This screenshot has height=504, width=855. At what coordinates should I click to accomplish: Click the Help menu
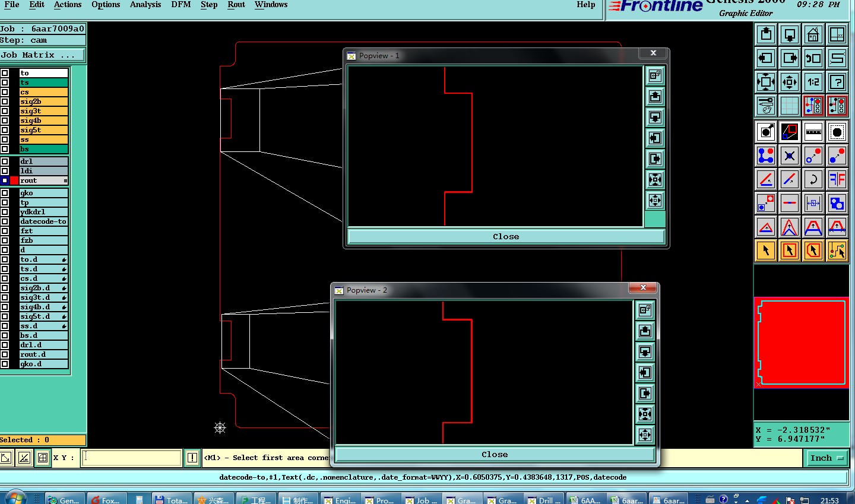point(585,5)
